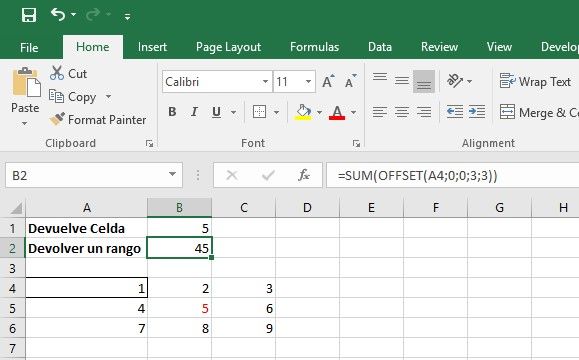Click the Copy button

click(73, 97)
